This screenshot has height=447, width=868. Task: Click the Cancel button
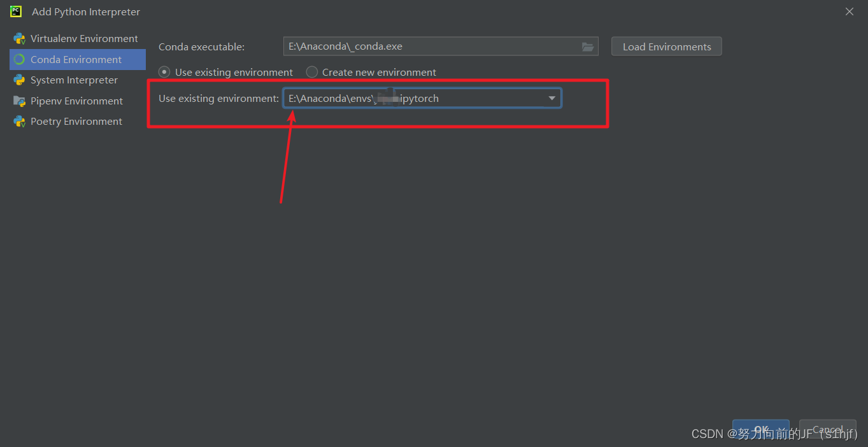coord(828,430)
